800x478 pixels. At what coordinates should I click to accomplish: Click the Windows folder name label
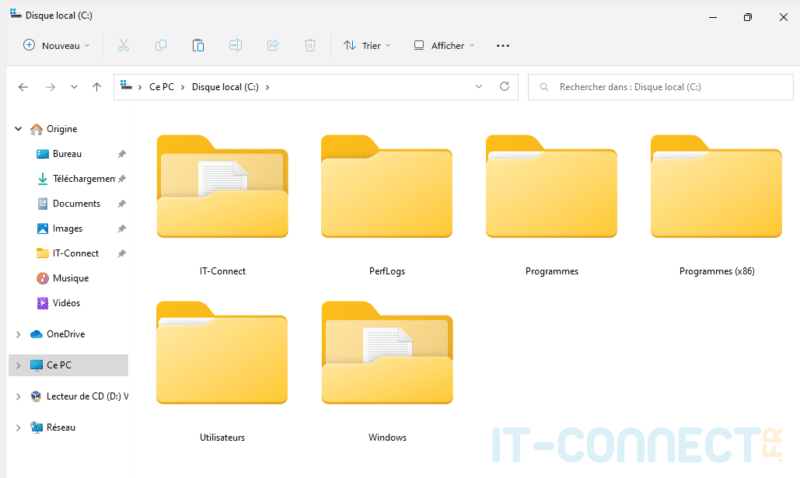coord(387,438)
